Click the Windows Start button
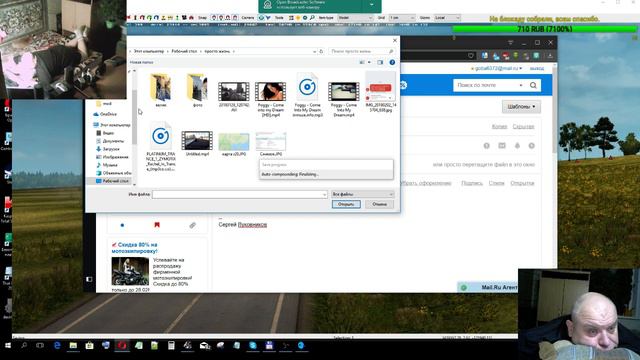 point(7,345)
